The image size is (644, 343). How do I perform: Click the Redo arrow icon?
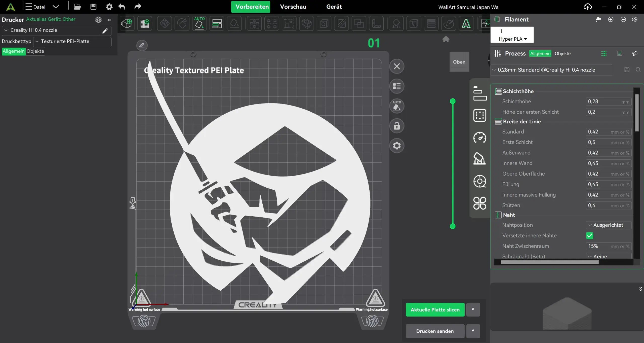138,7
